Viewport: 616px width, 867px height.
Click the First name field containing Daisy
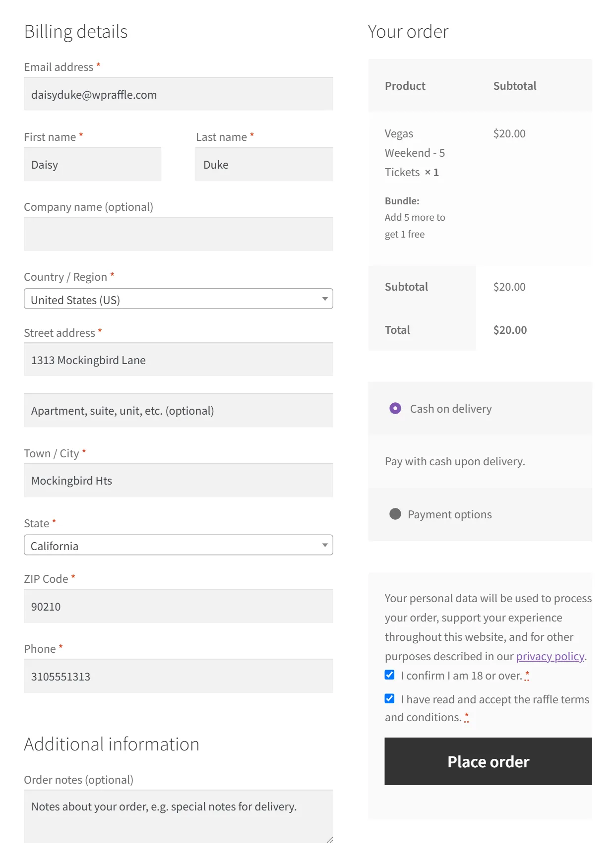(x=93, y=164)
